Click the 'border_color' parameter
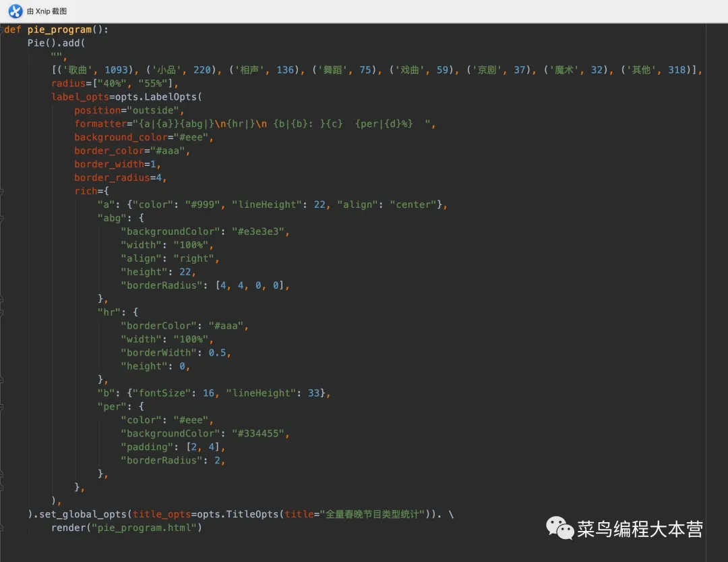Viewport: 728px width, 562px height. [x=109, y=150]
